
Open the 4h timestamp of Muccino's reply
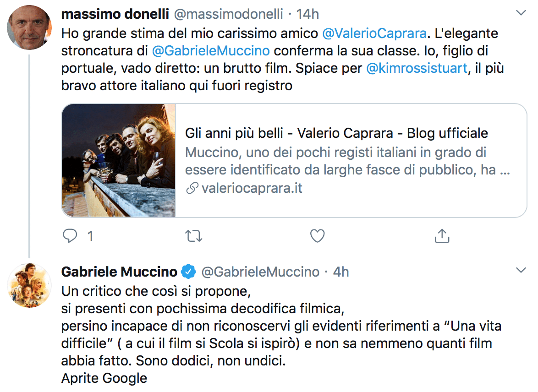pyautogui.click(x=340, y=272)
